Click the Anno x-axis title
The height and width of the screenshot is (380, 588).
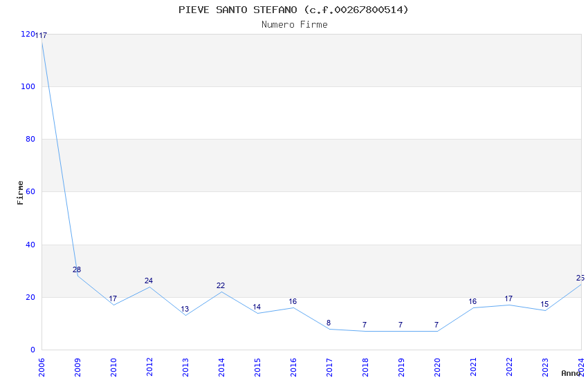571,373
